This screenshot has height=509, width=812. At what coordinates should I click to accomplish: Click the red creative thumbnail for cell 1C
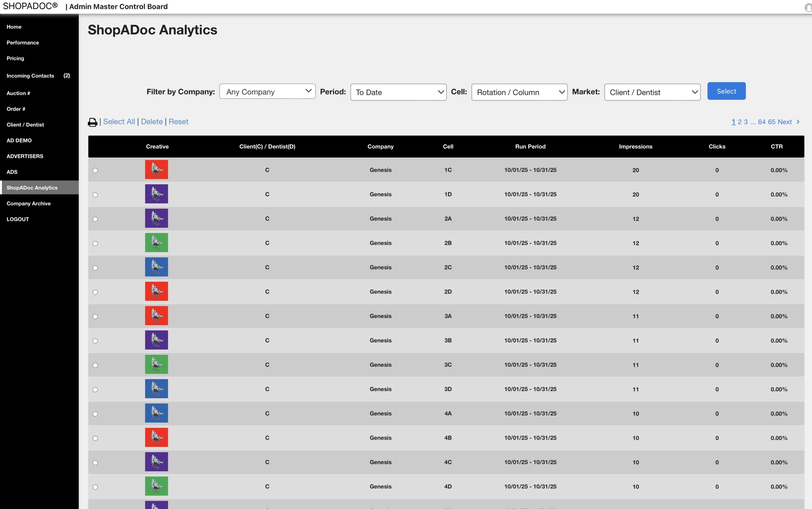(156, 170)
